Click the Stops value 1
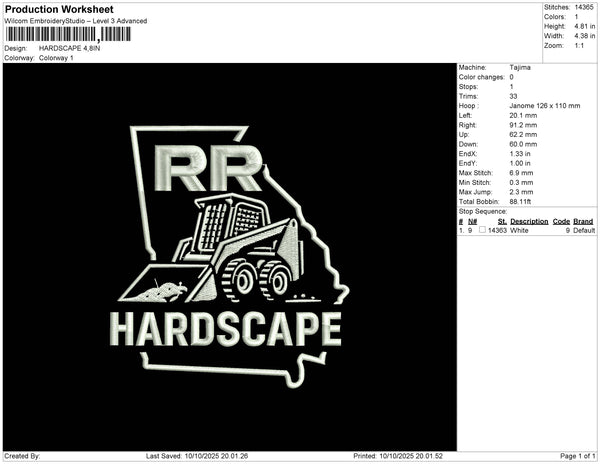This screenshot has height=464, width=600. (511, 87)
